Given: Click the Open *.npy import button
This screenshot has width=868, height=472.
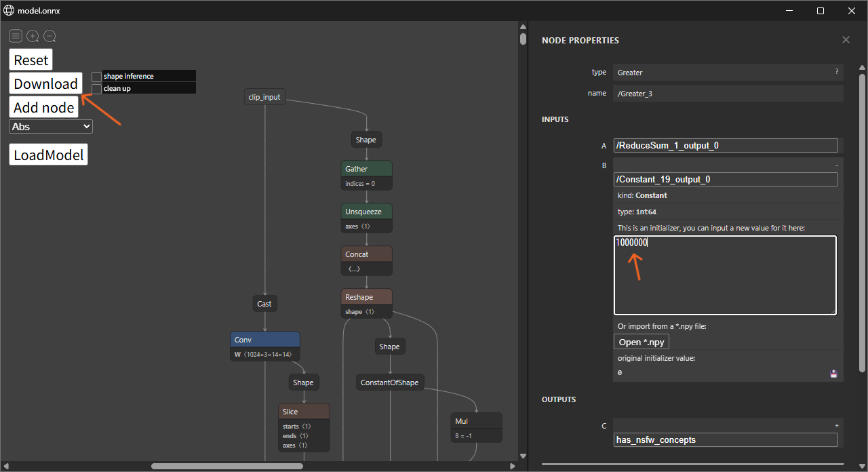Looking at the screenshot, I should tap(641, 342).
